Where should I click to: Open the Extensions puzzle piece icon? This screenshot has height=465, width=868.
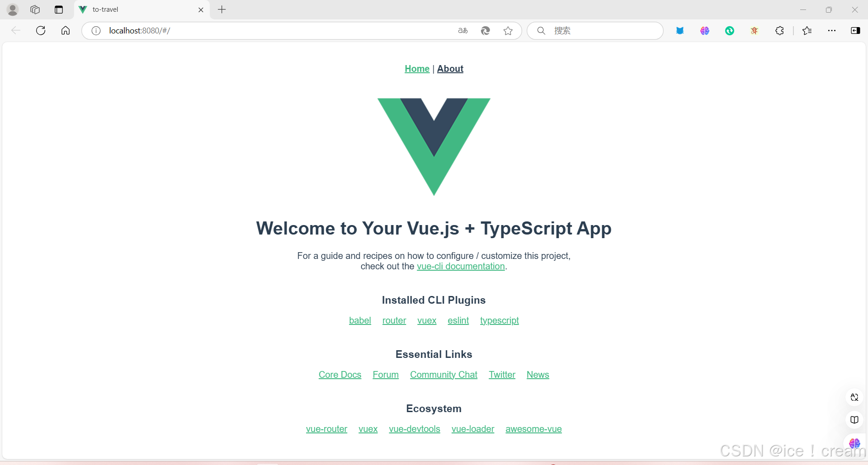click(x=779, y=31)
